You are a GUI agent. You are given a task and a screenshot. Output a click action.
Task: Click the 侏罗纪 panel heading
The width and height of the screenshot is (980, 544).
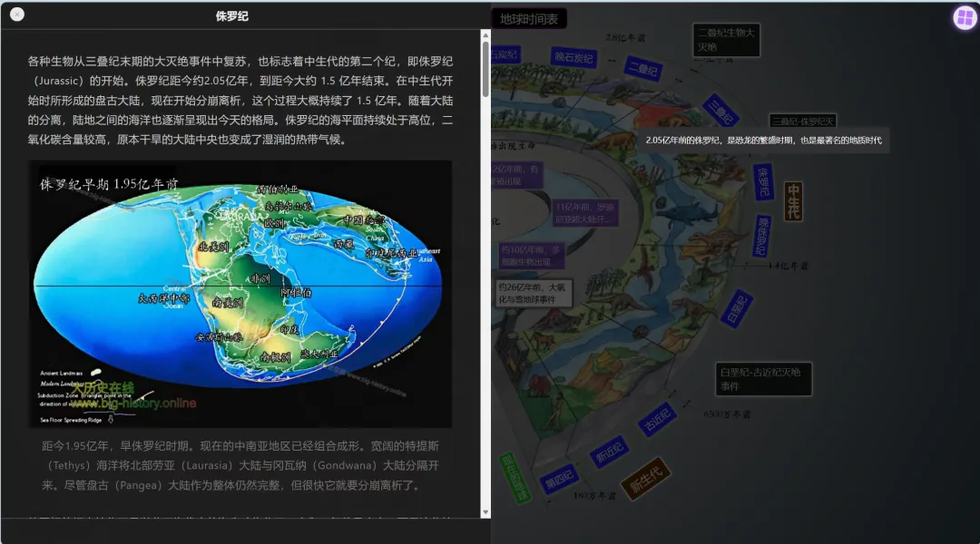point(232,16)
